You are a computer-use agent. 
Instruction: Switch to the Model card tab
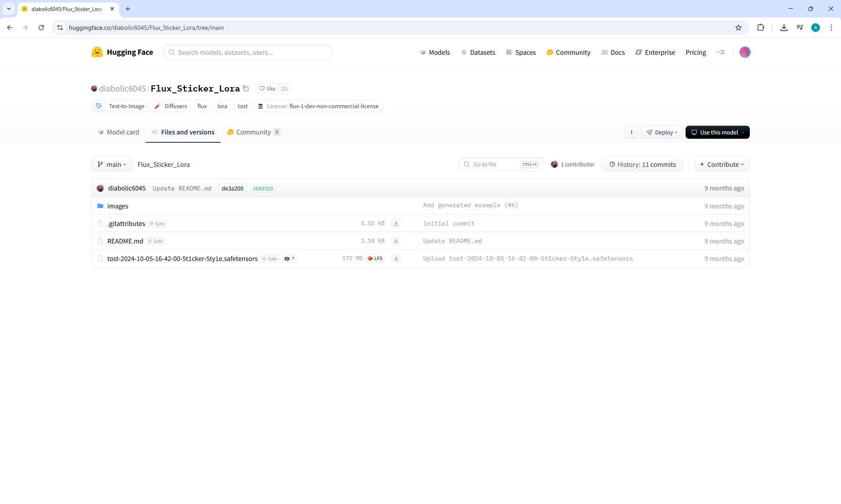pos(118,132)
